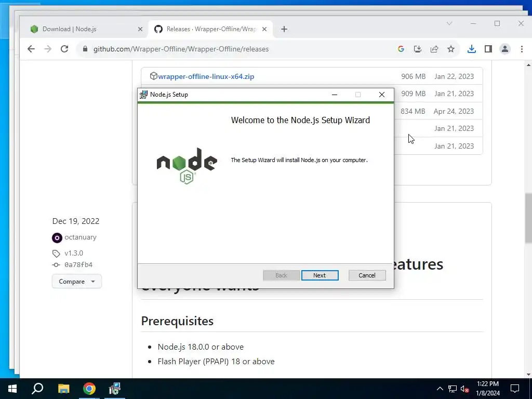The height and width of the screenshot is (399, 532).
Task: Open Windows notification center
Action: pos(515,389)
